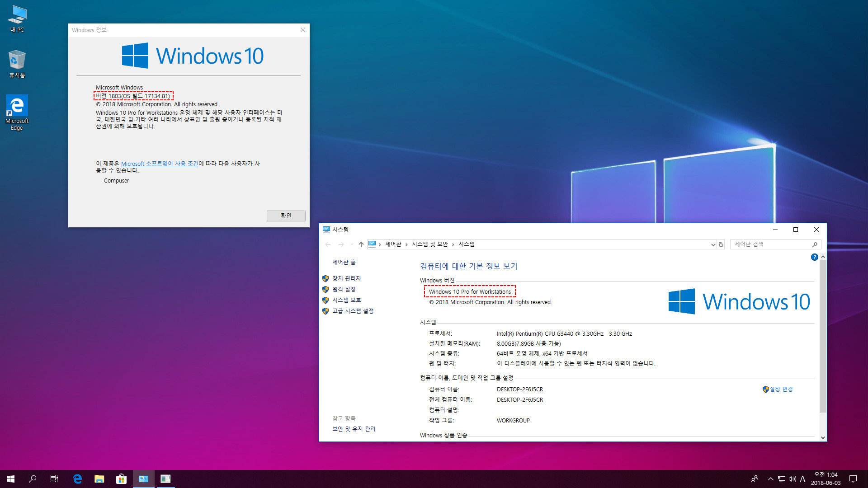Image resolution: width=868 pixels, height=488 pixels.
Task: Click the scrollbar down arrow in system window
Action: (823, 437)
